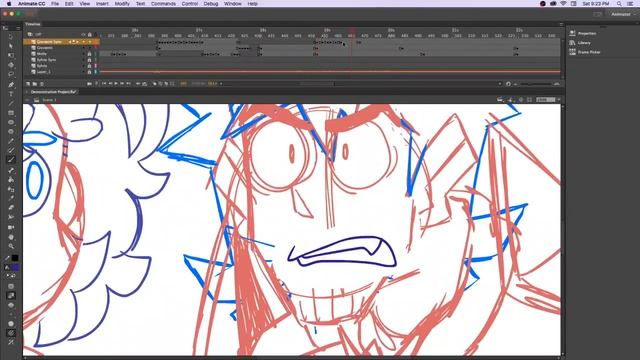
Task: Select the Eraser tool
Action: click(x=11, y=208)
